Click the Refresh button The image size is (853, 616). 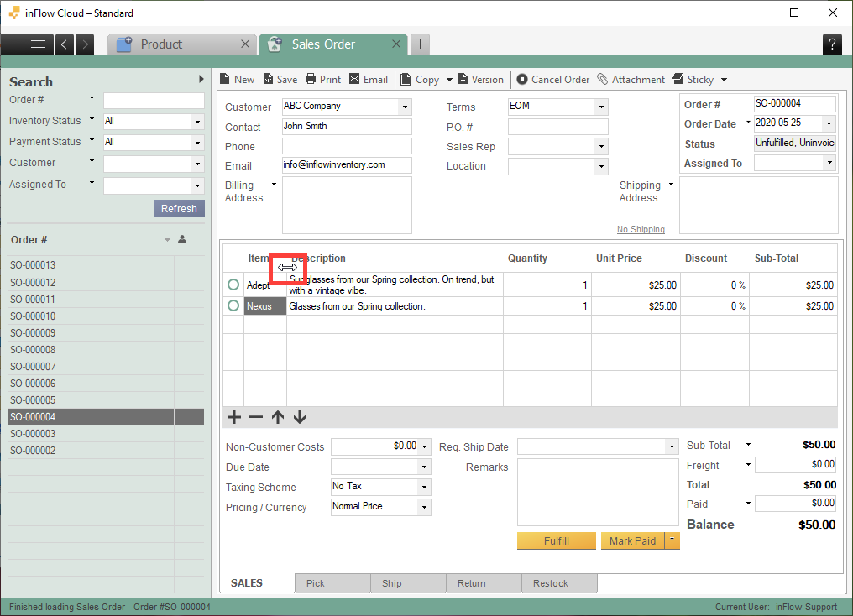tap(179, 209)
